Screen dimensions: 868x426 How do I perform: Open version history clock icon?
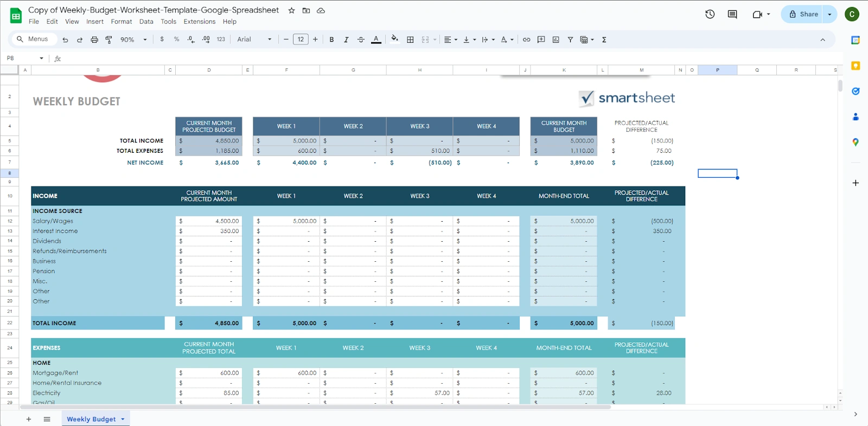710,14
